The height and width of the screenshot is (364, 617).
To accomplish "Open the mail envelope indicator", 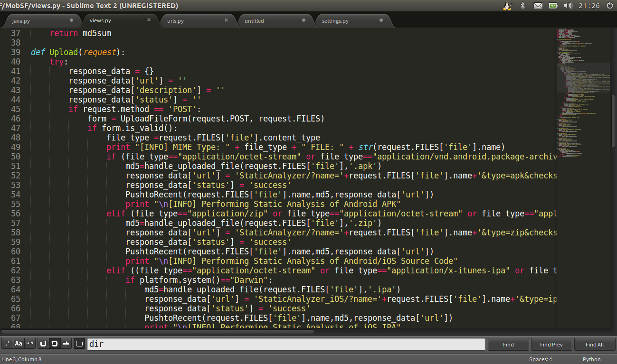I will point(538,6).
